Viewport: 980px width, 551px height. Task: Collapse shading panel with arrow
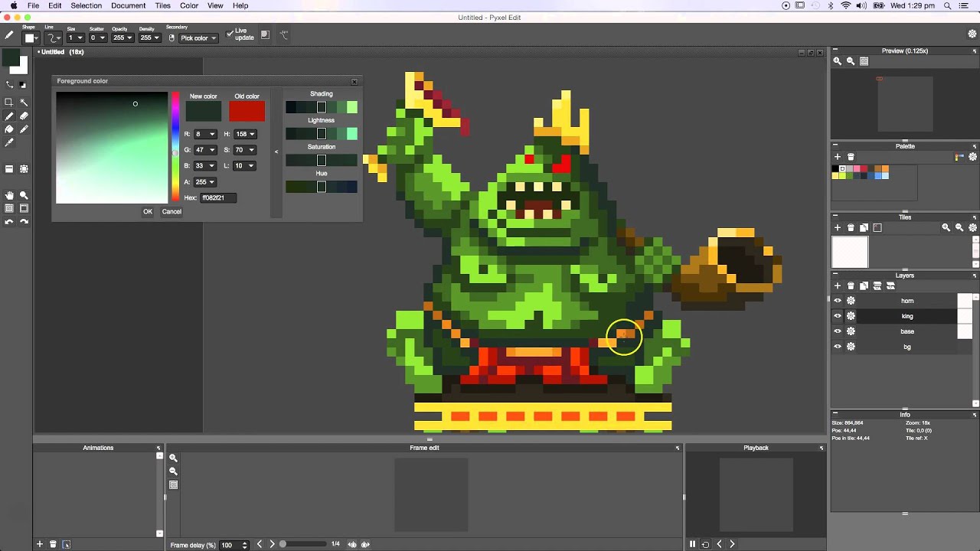(276, 152)
